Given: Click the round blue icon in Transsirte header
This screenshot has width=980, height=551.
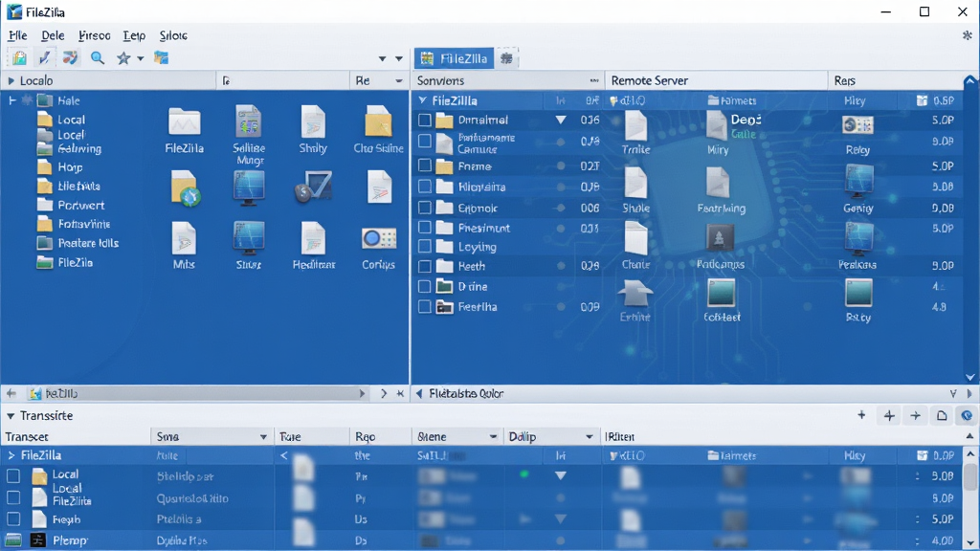Looking at the screenshot, I should coord(967,415).
